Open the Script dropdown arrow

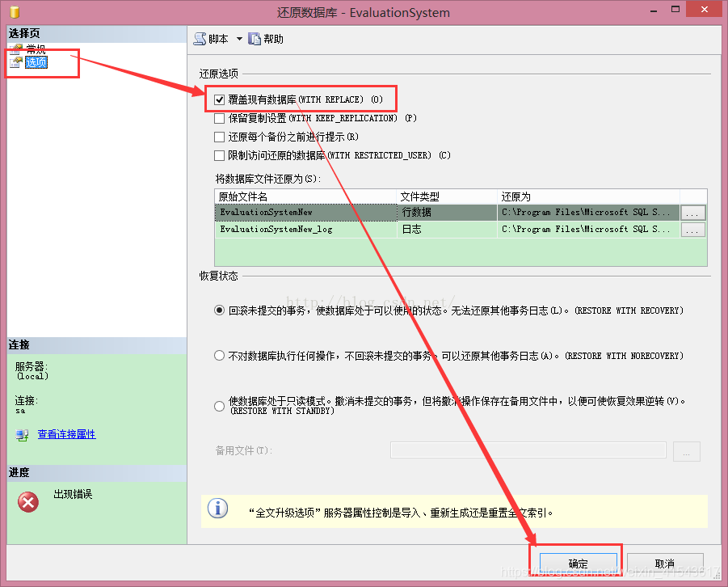point(240,39)
